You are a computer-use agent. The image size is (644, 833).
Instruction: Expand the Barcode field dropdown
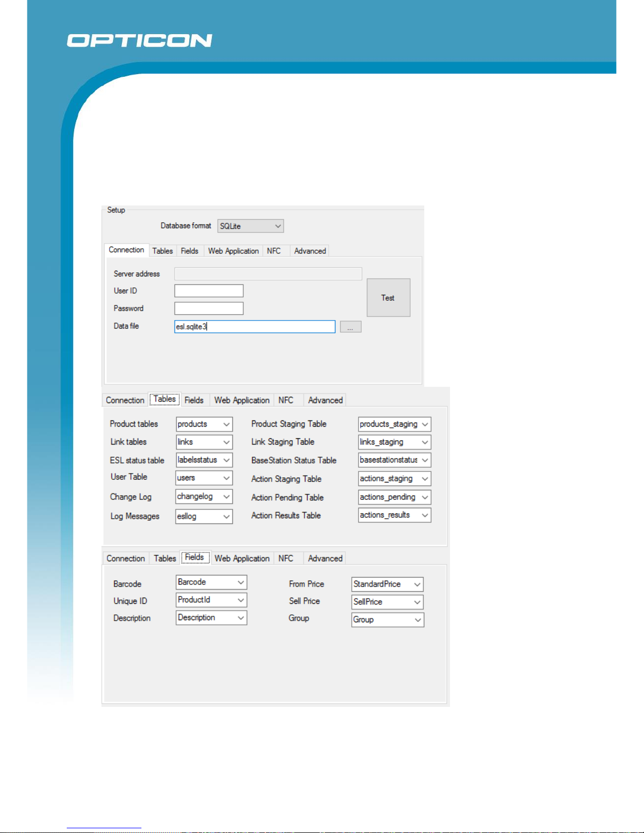211,582
